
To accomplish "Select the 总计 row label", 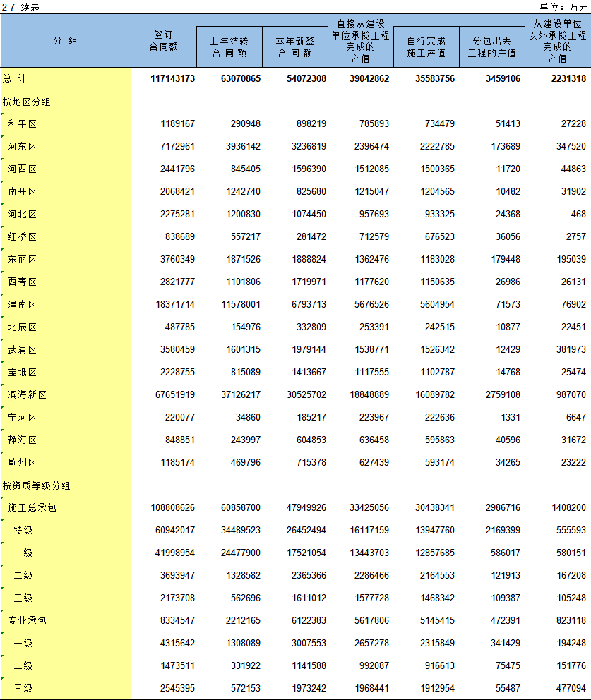I will tap(14, 79).
